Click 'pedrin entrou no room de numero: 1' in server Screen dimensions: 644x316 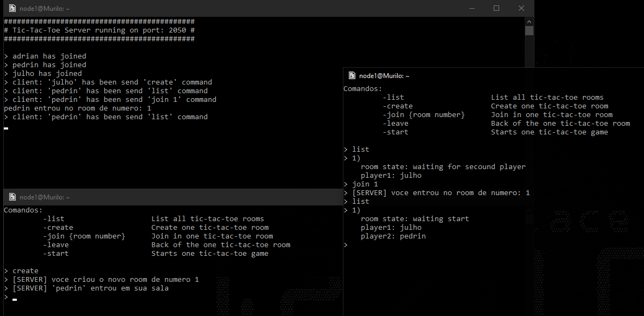[78, 108]
